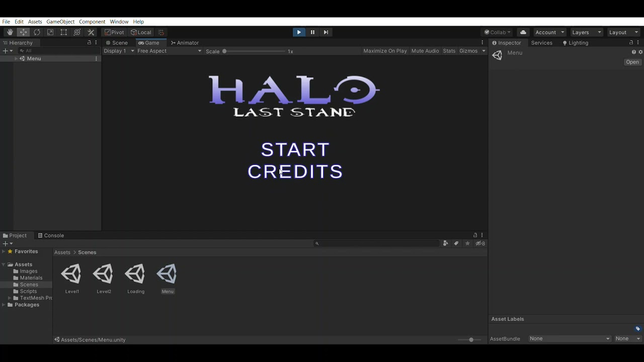The width and height of the screenshot is (644, 362).
Task: Open Free Aspect dropdown
Action: 170,51
